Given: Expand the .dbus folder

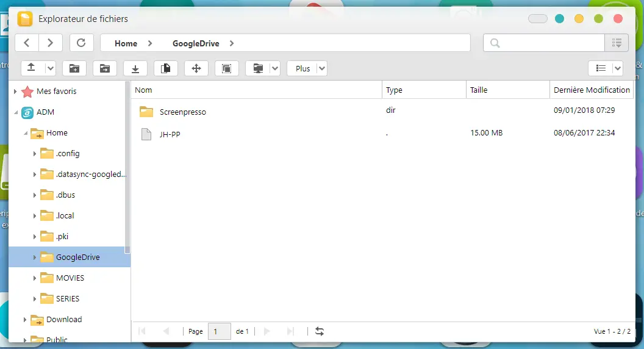Looking at the screenshot, I should (35, 195).
